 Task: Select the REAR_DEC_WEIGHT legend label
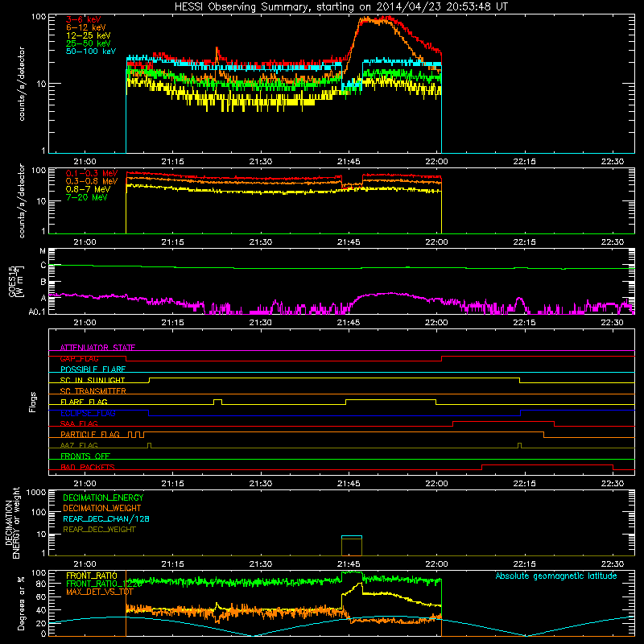click(99, 530)
